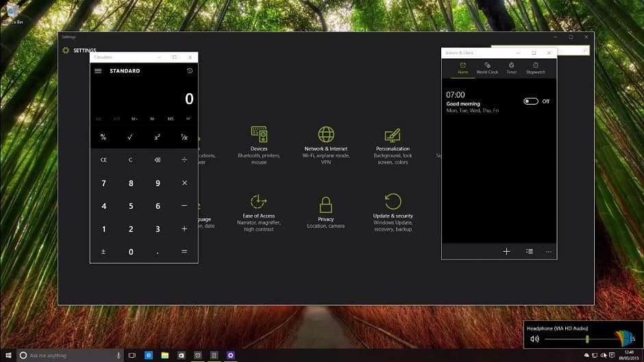Click digit 2 in Calculator
This screenshot has height=362, width=644.
click(x=130, y=229)
